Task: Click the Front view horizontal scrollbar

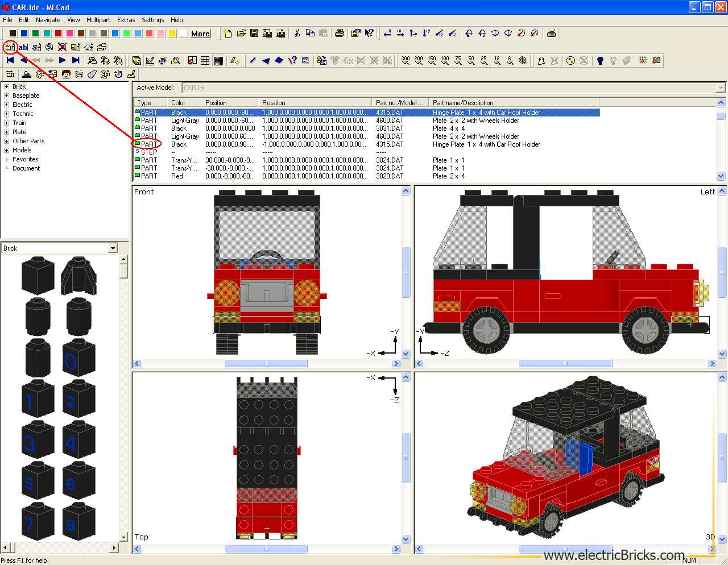Action: [266, 364]
